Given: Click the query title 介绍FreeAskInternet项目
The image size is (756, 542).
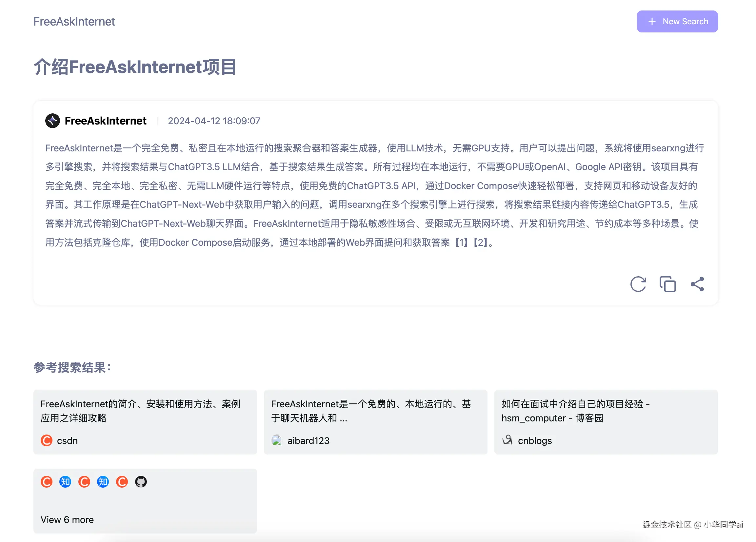Looking at the screenshot, I should click(x=135, y=67).
